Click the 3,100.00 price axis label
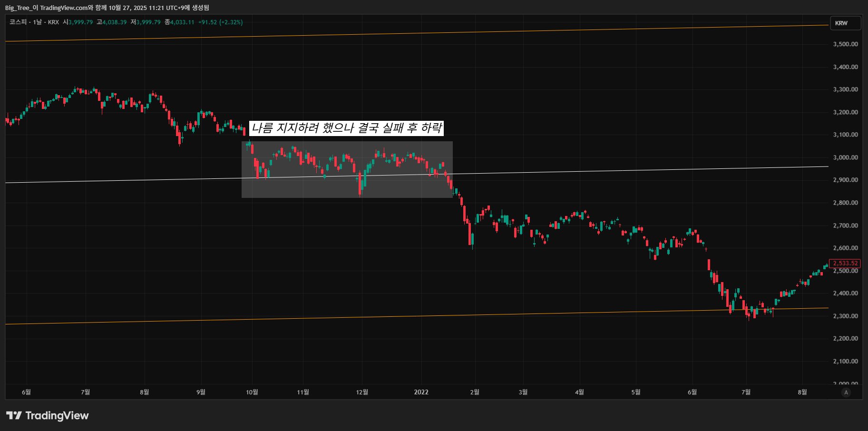868x431 pixels. [846, 135]
